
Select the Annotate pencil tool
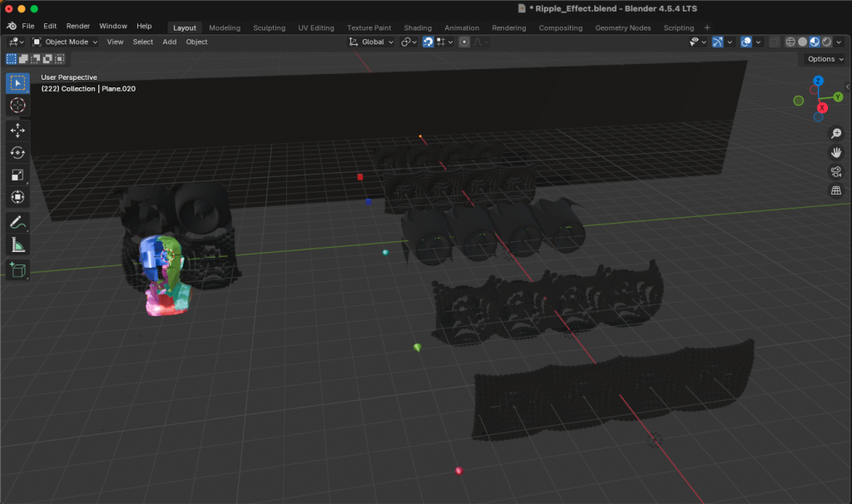17,222
